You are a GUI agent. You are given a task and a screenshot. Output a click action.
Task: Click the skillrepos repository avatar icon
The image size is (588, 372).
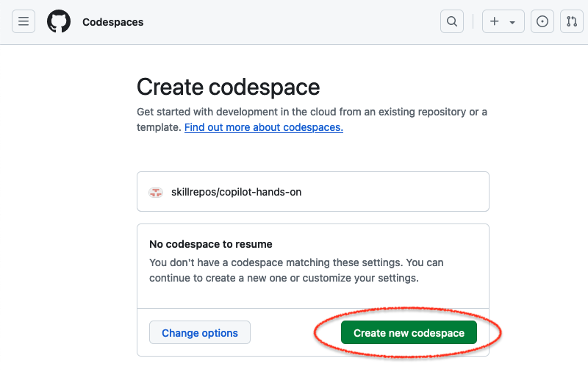(156, 193)
